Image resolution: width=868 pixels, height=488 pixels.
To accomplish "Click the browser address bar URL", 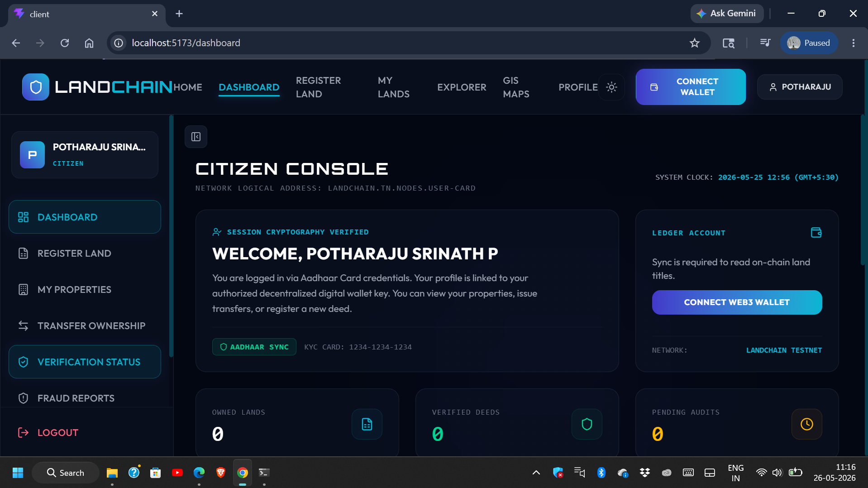I will coord(186,43).
